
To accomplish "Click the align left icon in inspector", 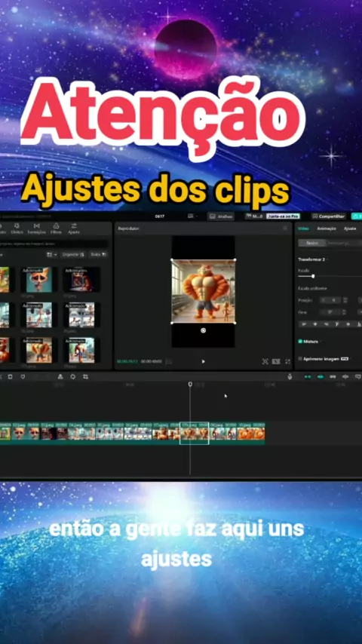I will [x=304, y=324].
